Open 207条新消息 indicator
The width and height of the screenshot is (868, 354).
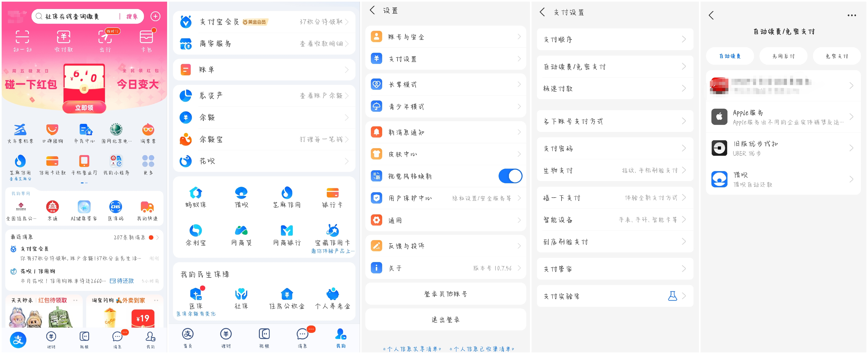point(136,237)
